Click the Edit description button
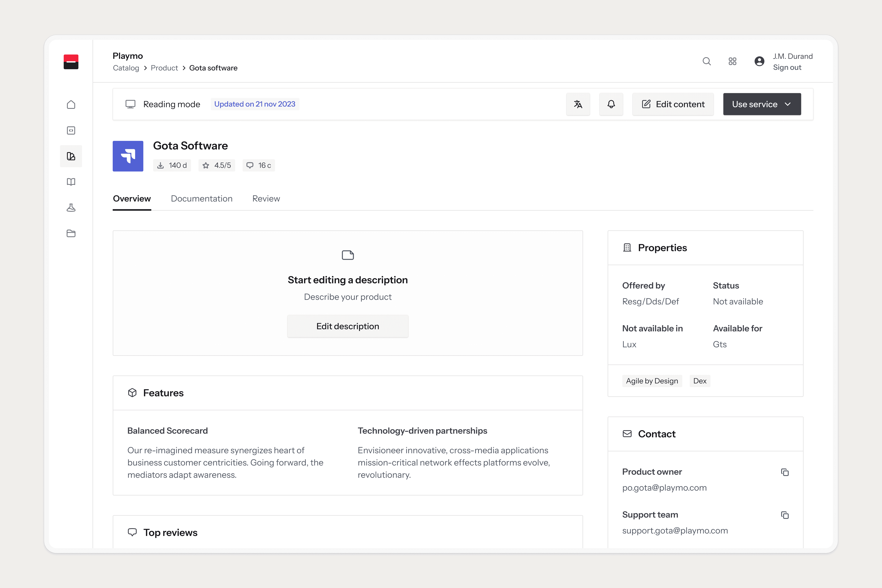Screen dimensions: 882x588 [x=348, y=326]
